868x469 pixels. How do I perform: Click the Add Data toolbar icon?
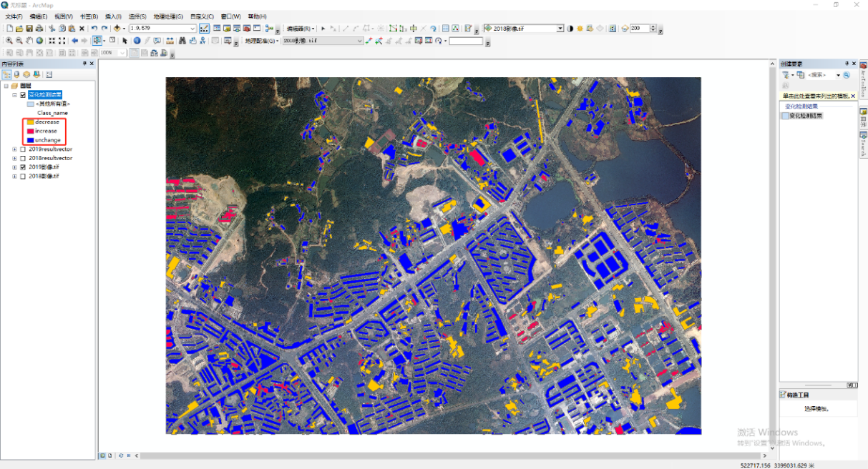116,29
